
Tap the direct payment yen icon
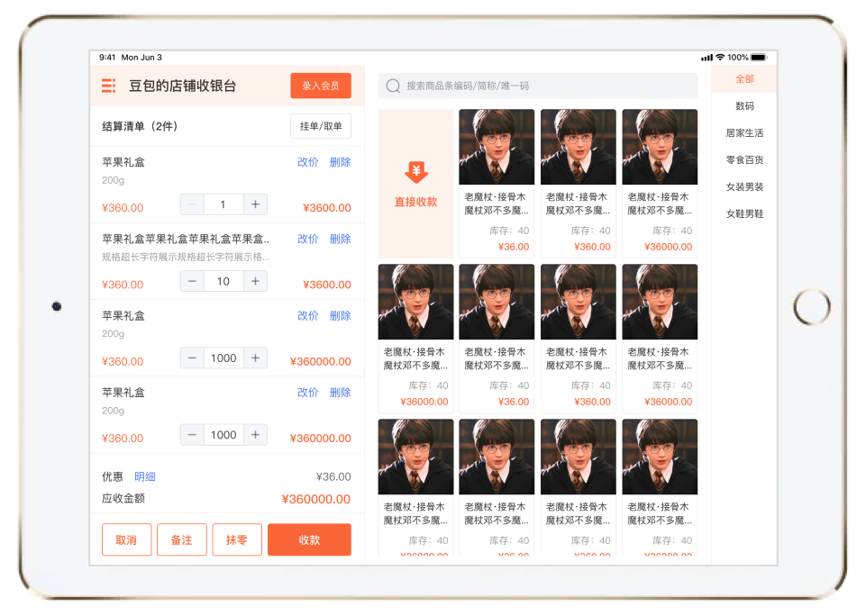415,172
